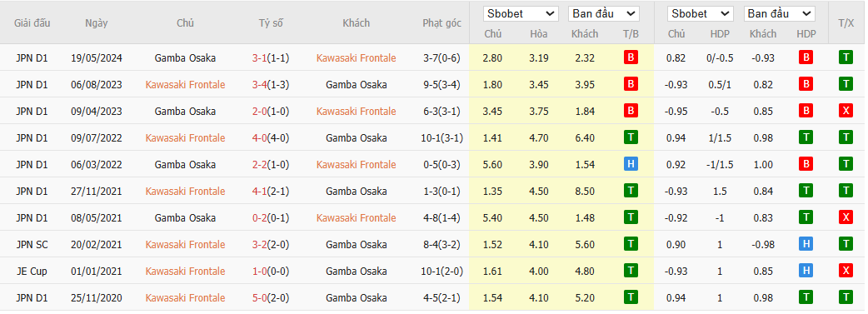Image resolution: width=868 pixels, height=314 pixels.
Task: Click the JE Cup league label
Action: pyautogui.click(x=32, y=271)
